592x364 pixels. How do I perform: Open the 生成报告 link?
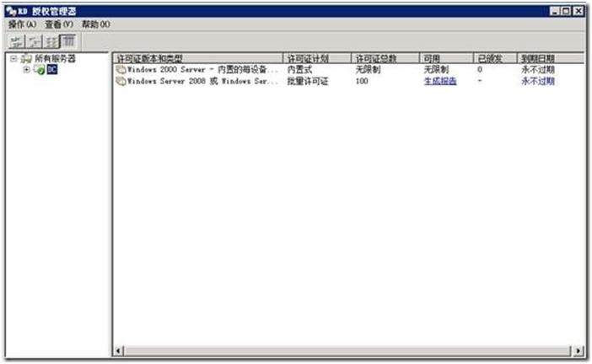pyautogui.click(x=440, y=81)
